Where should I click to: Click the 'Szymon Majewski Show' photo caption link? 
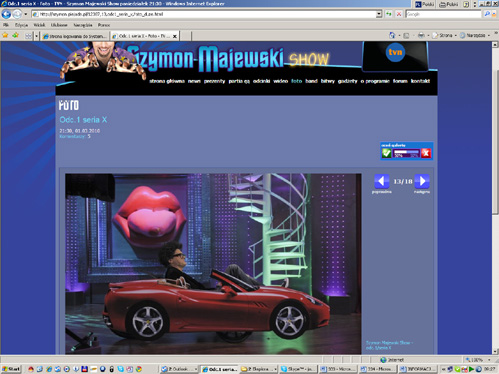389,345
